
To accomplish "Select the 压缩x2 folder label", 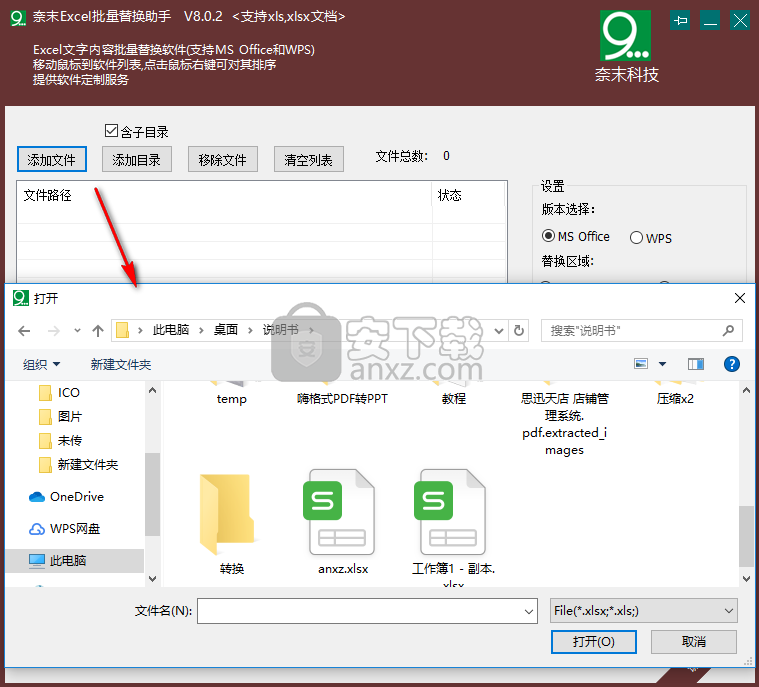I will 675,399.
